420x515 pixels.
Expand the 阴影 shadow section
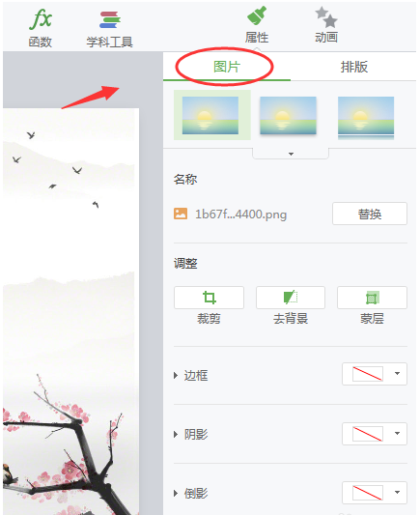click(x=191, y=434)
